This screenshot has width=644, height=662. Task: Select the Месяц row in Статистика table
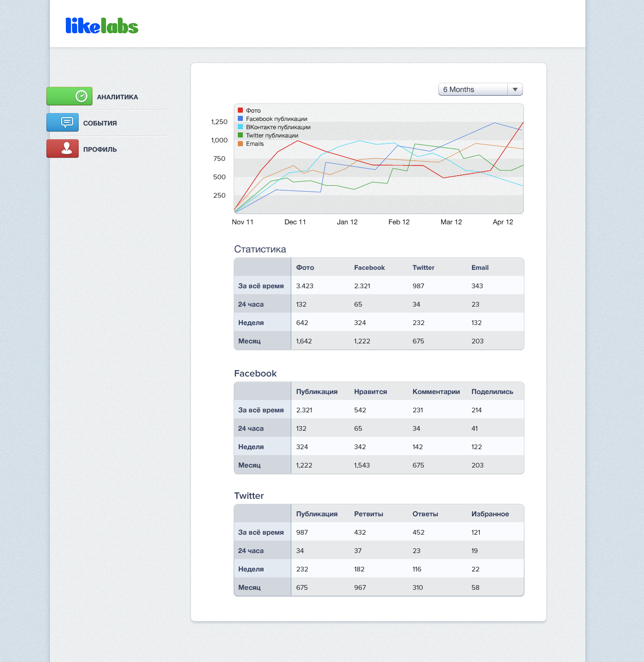(249, 341)
